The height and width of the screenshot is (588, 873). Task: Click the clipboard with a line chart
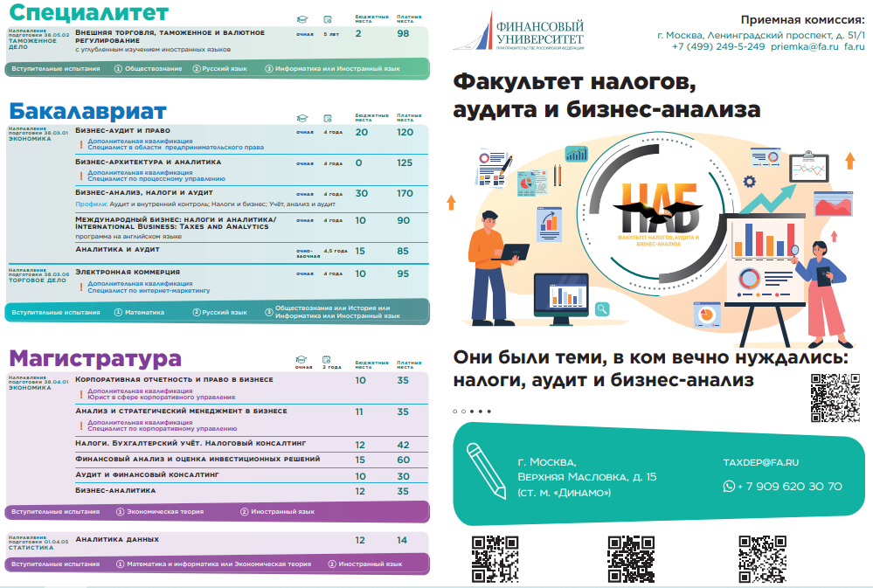click(x=809, y=167)
